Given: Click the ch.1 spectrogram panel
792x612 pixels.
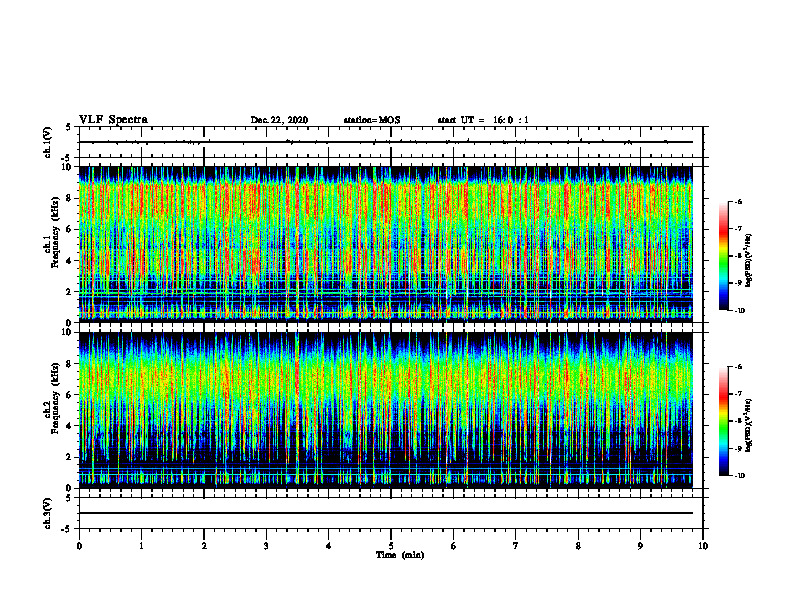Looking at the screenshot, I should coord(385,244).
